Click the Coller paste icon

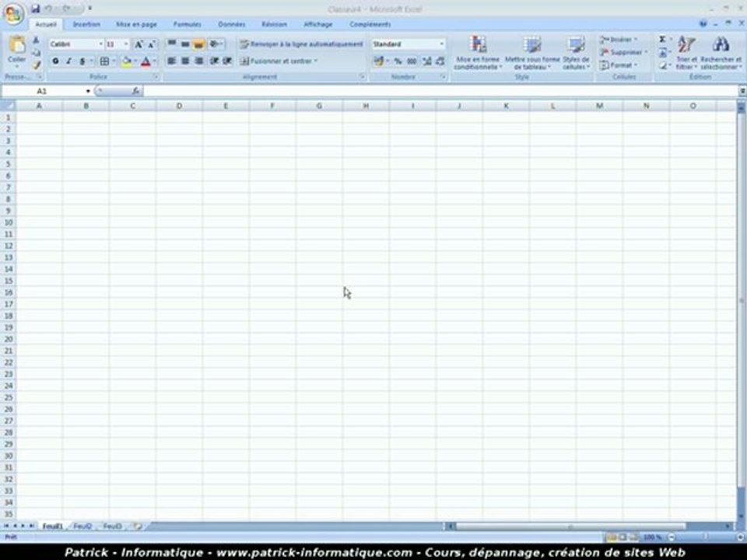click(x=17, y=45)
